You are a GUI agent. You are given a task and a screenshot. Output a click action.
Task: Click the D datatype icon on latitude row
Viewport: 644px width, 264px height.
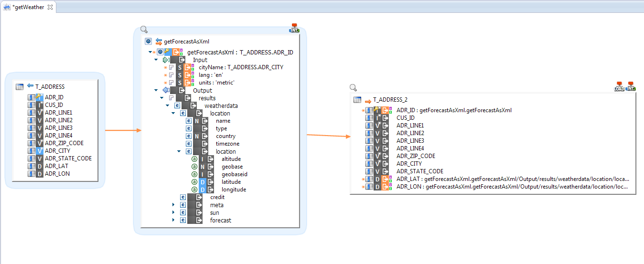[x=203, y=182]
